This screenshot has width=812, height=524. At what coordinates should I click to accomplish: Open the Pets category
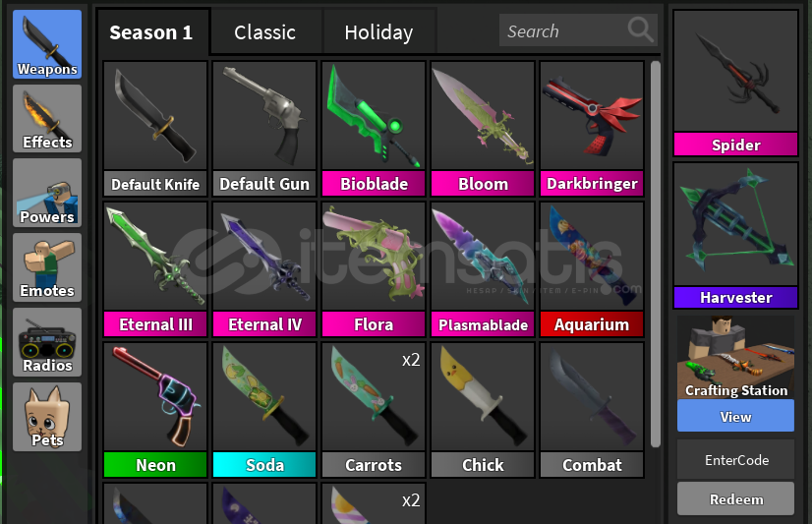(x=47, y=417)
